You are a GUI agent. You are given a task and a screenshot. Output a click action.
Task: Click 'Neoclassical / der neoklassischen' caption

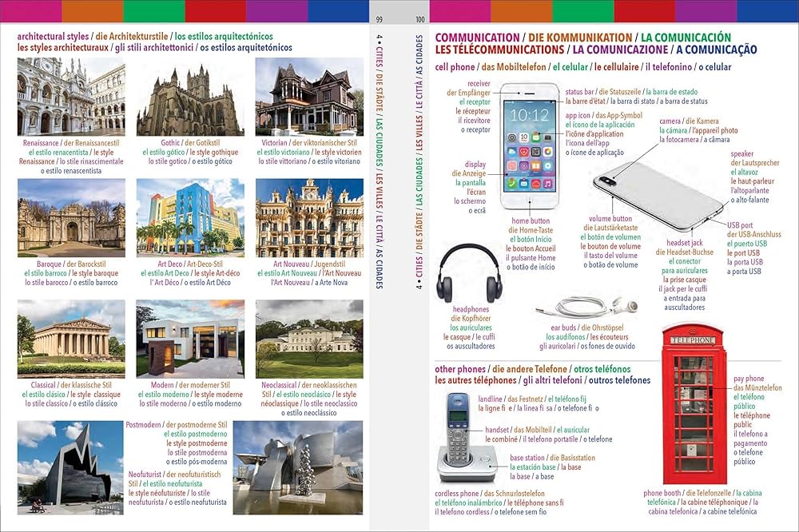coord(309,385)
